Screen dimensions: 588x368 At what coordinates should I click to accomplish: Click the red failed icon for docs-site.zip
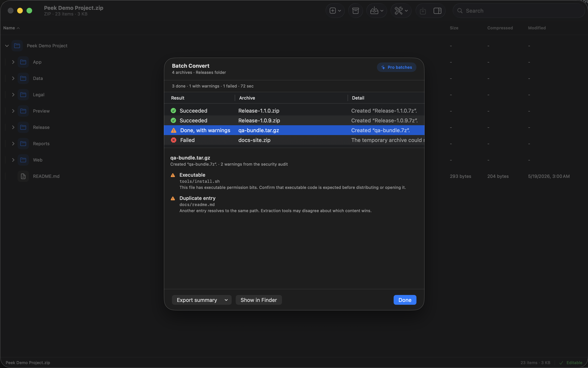(x=173, y=140)
